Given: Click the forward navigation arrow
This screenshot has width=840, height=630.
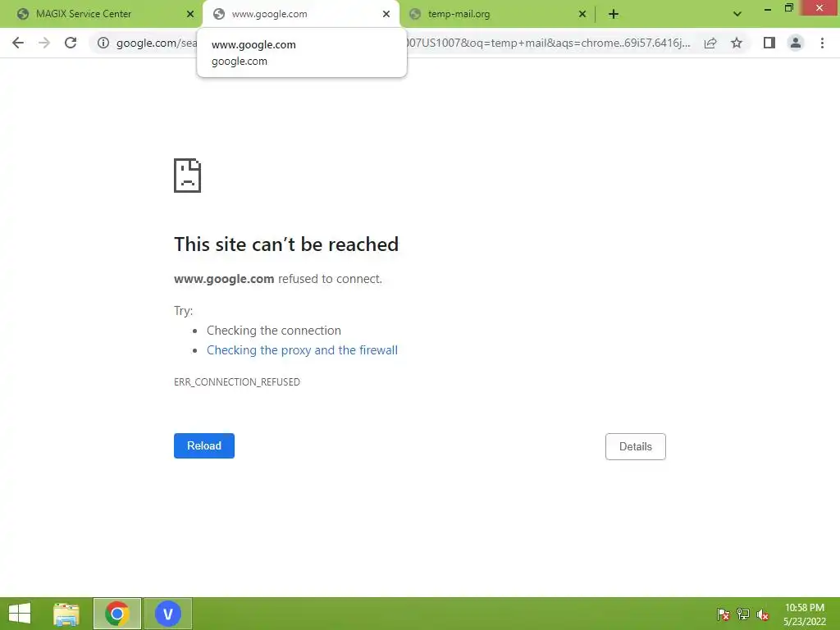Looking at the screenshot, I should (x=44, y=43).
